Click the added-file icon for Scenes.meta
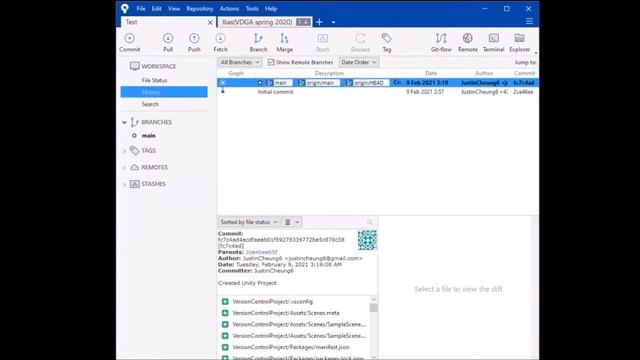This screenshot has width=640, height=360. (225, 313)
